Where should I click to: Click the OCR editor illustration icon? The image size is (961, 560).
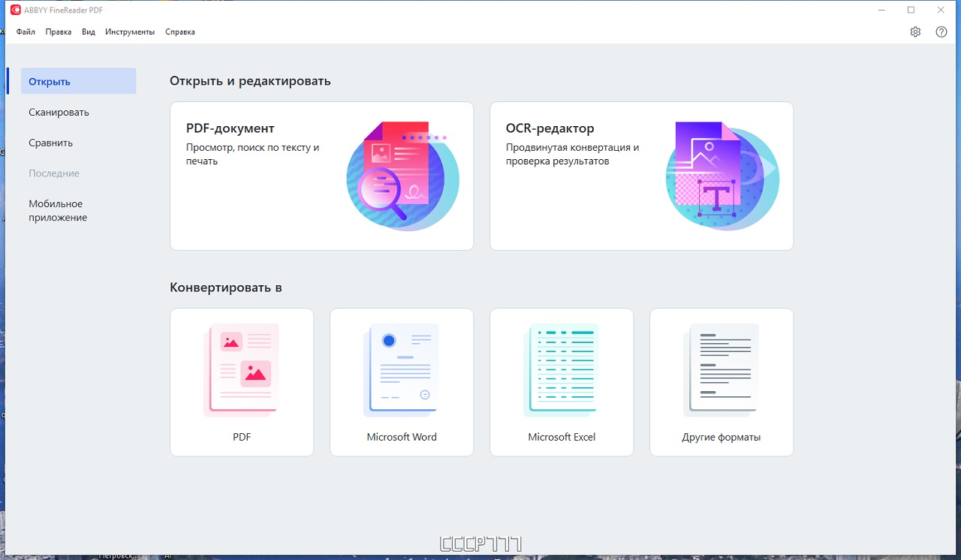pyautogui.click(x=722, y=176)
